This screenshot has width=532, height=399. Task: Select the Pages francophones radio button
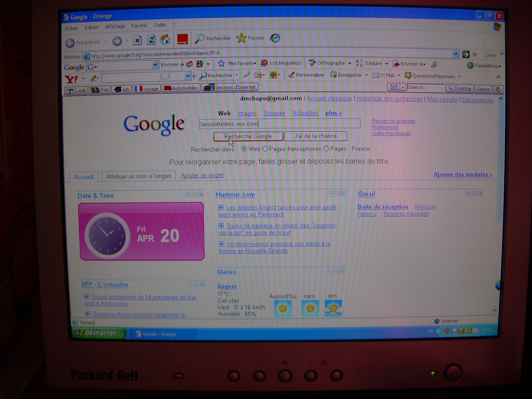pos(265,149)
